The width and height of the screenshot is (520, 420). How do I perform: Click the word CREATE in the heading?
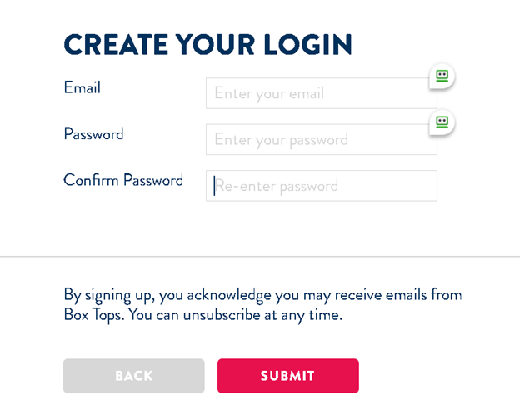[116, 44]
